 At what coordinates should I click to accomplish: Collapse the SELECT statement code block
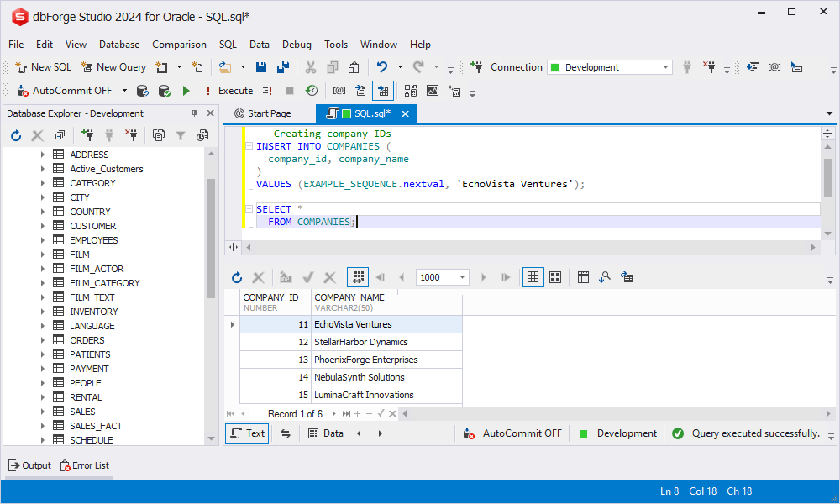[249, 209]
